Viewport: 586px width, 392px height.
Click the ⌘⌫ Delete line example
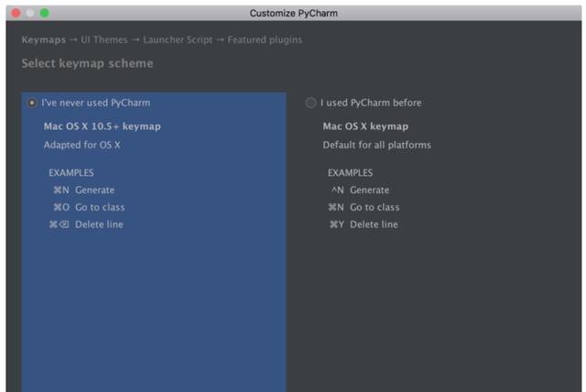[86, 224]
